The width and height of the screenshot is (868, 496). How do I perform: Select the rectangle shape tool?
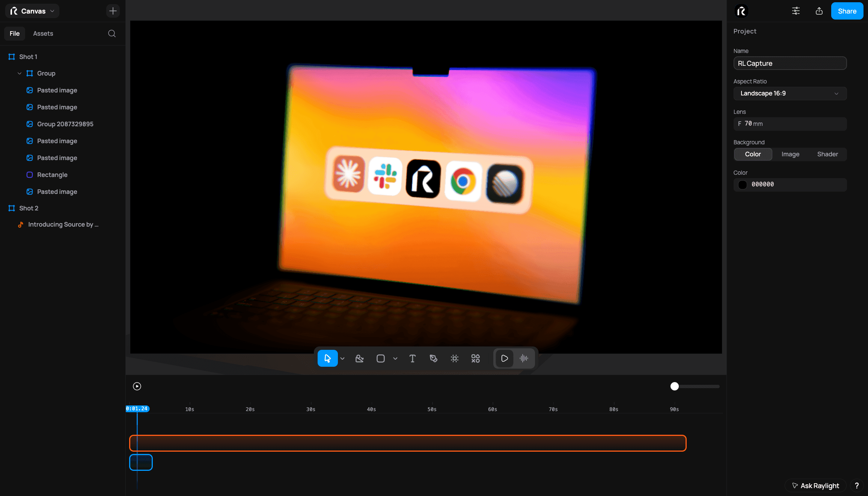tap(380, 358)
